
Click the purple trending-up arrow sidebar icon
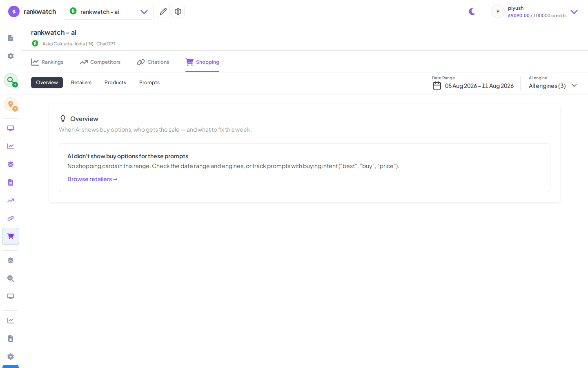[11, 200]
